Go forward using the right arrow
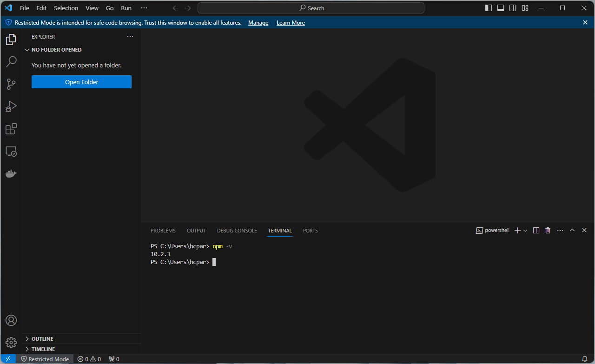Image resolution: width=595 pixels, height=364 pixels. pyautogui.click(x=187, y=8)
